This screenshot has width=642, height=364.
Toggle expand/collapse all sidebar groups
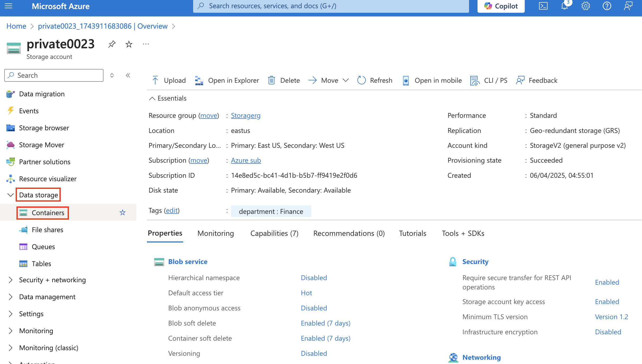tap(112, 75)
